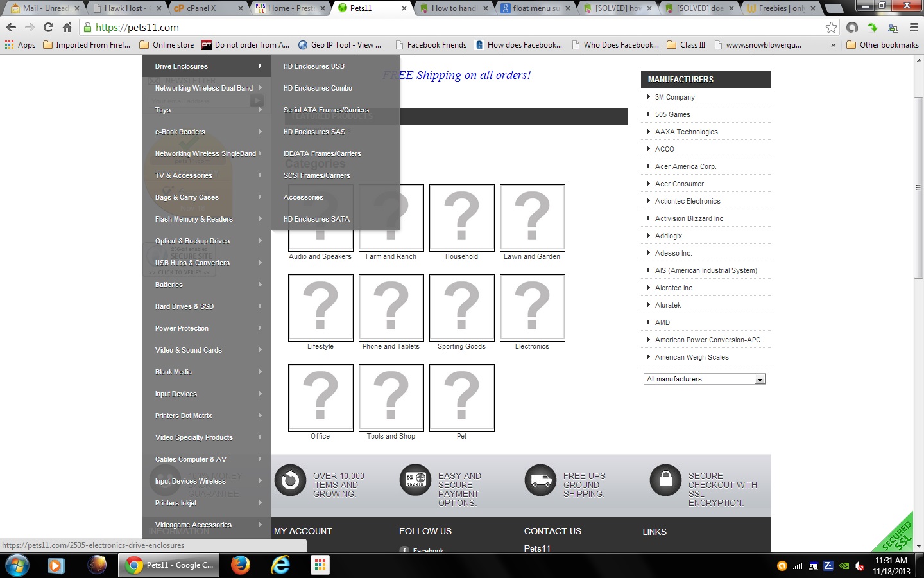Switch to the cPanel X browser tab

pyautogui.click(x=209, y=8)
